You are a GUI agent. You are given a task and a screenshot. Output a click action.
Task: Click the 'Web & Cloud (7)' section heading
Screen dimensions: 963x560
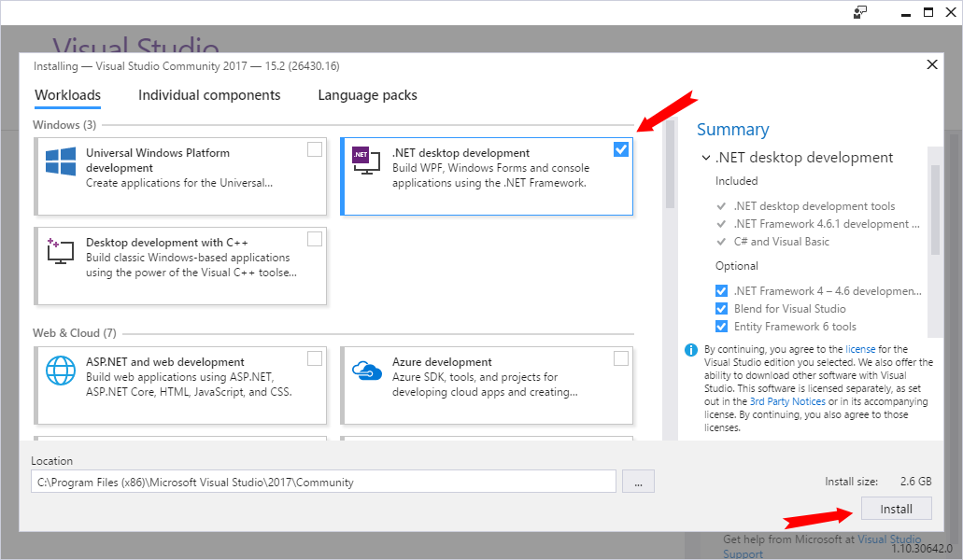pyautogui.click(x=75, y=332)
